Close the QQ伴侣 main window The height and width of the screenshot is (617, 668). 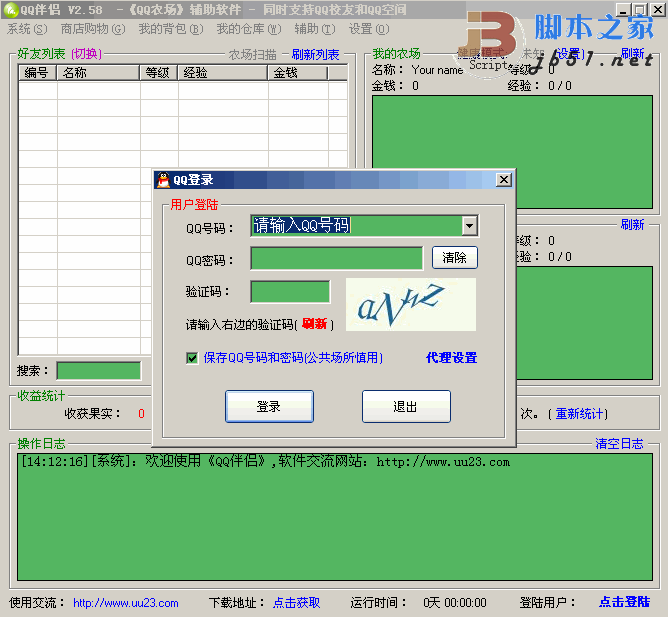(x=658, y=9)
